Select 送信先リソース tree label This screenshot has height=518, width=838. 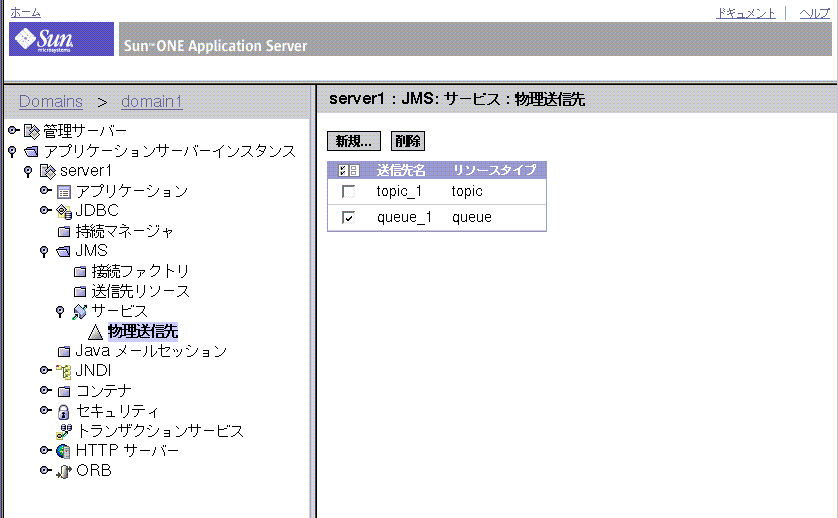(141, 291)
